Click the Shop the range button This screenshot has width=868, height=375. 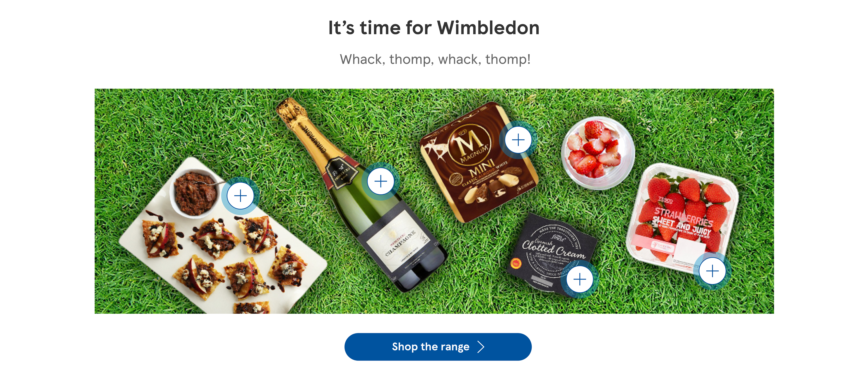[438, 347]
